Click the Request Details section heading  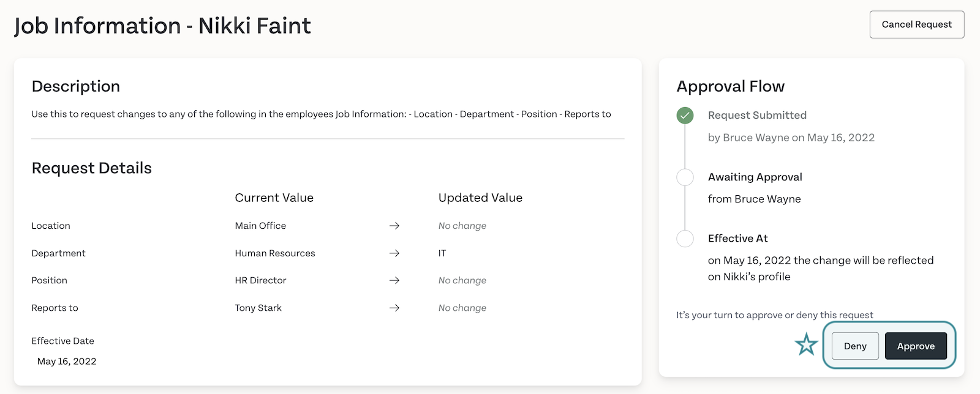pyautogui.click(x=91, y=168)
